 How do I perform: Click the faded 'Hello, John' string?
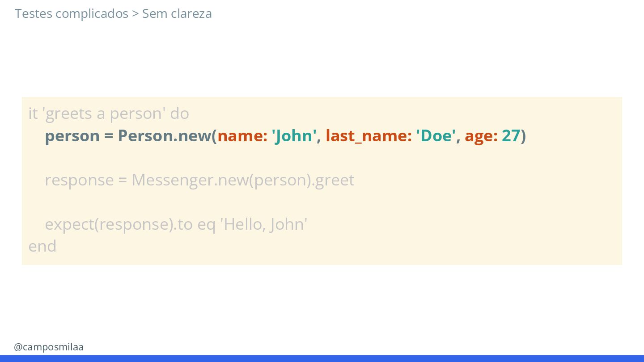tap(263, 224)
